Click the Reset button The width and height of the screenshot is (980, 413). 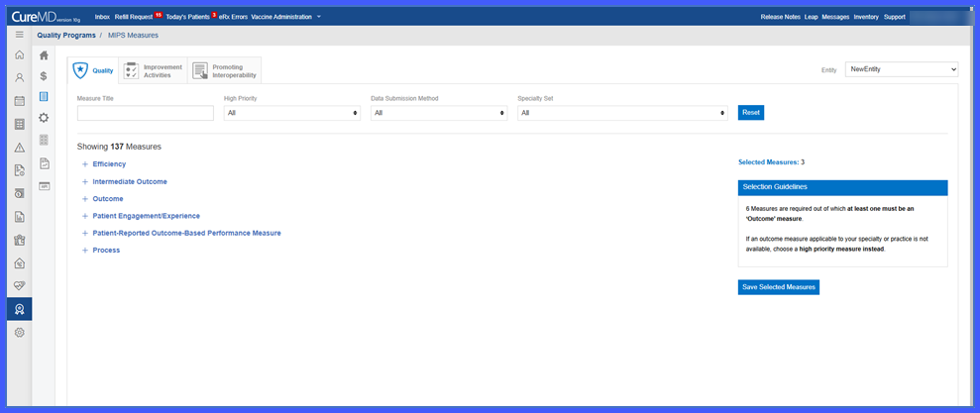[751, 113]
